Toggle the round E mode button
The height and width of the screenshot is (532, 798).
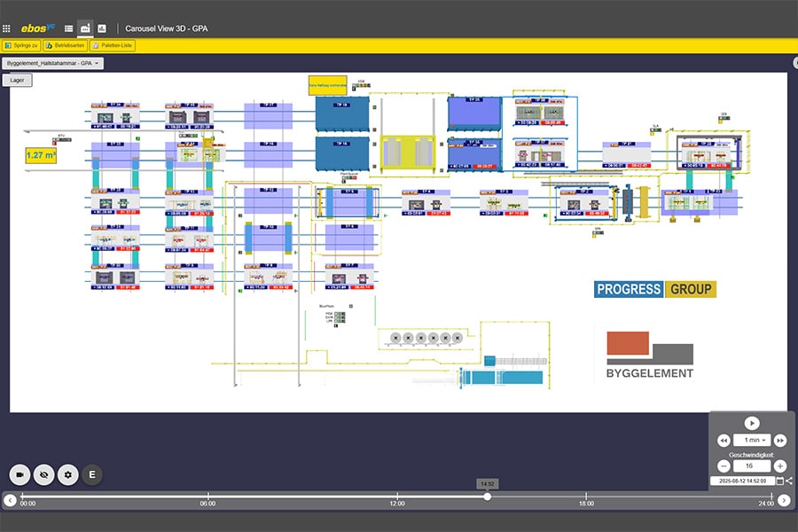(x=91, y=474)
